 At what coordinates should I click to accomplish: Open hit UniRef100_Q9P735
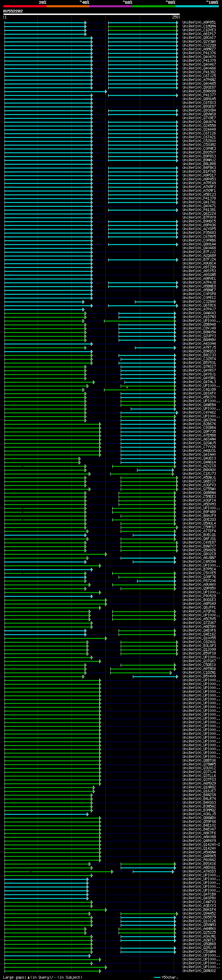pos(199,431)
